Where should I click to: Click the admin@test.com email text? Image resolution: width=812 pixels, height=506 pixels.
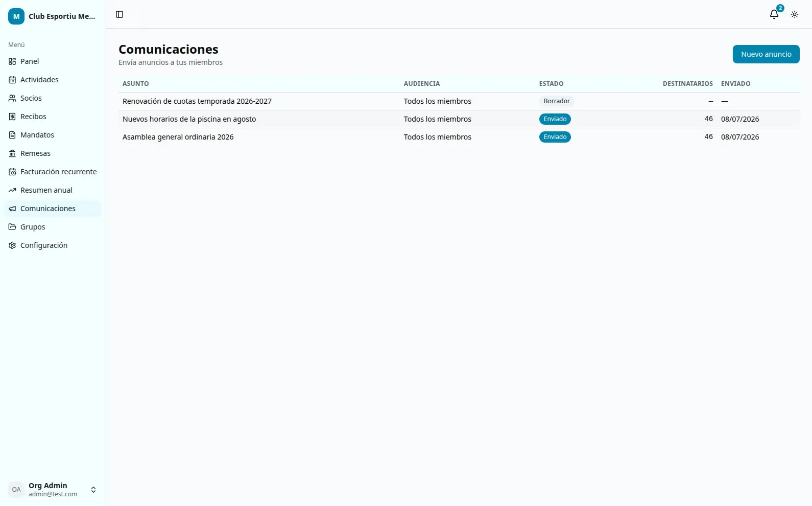coord(53,494)
